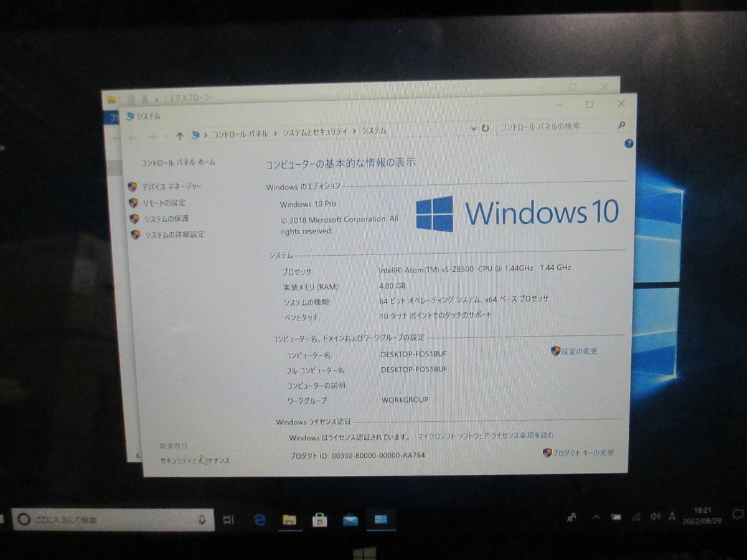Select the System control panel taskbar button
Image resolution: width=747 pixels, height=560 pixels.
pyautogui.click(x=381, y=519)
